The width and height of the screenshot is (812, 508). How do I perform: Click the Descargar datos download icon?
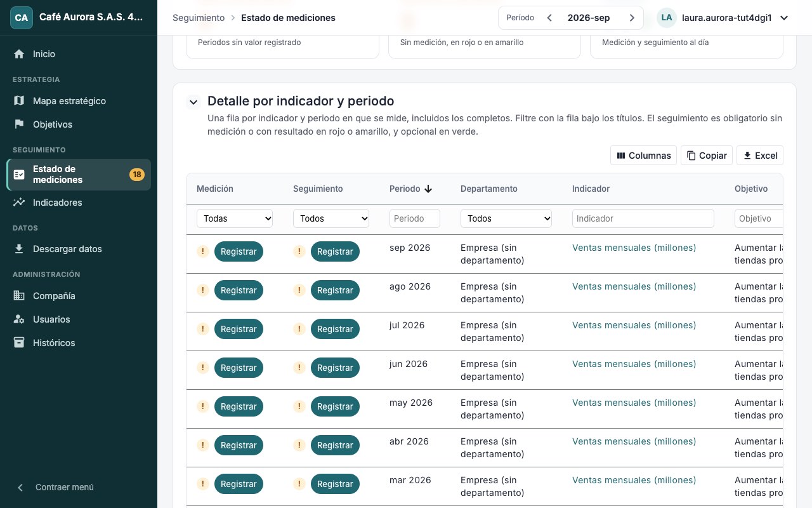(19, 249)
